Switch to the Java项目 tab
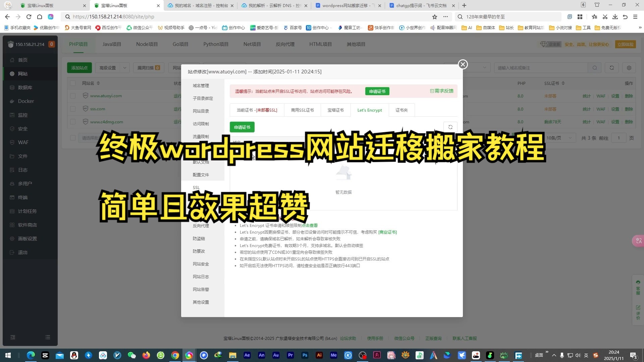The width and height of the screenshot is (644, 362). pos(112,44)
